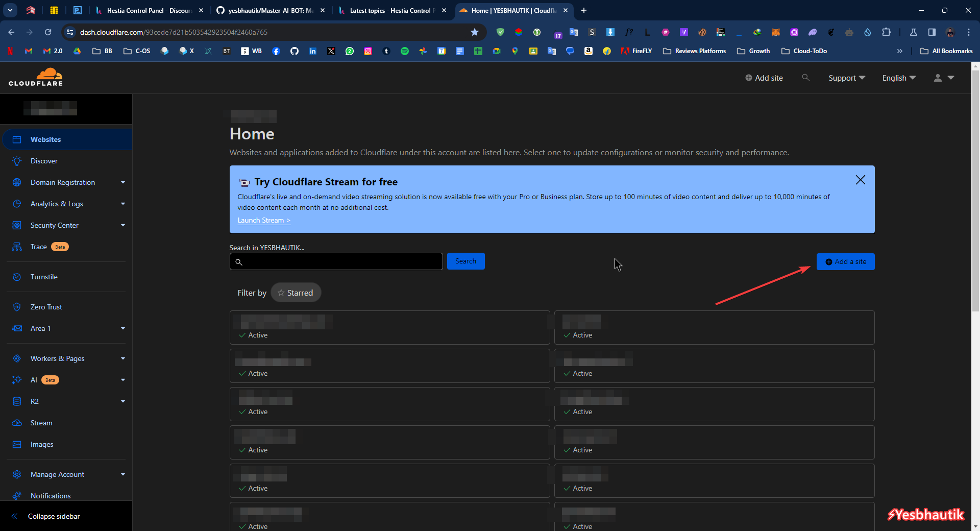Focus the site search input field
Viewport: 980px width, 531px height.
(336, 261)
